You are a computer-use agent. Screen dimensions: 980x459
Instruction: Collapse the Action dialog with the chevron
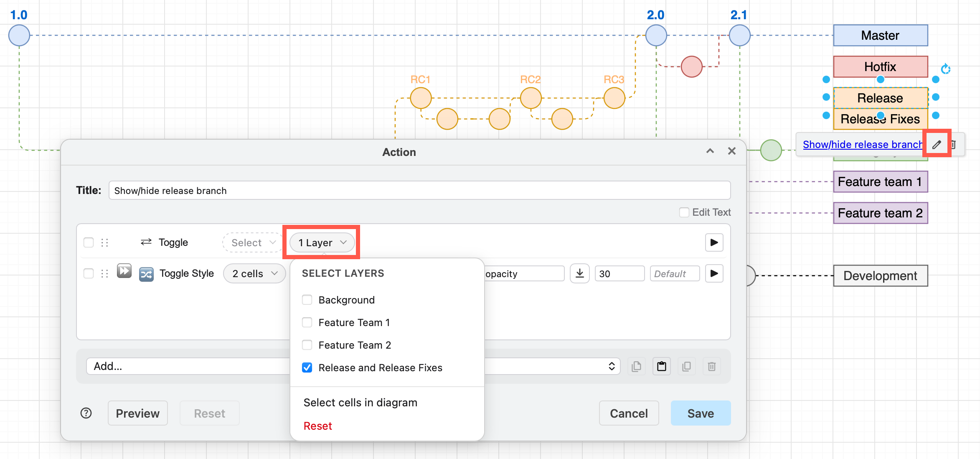[710, 151]
